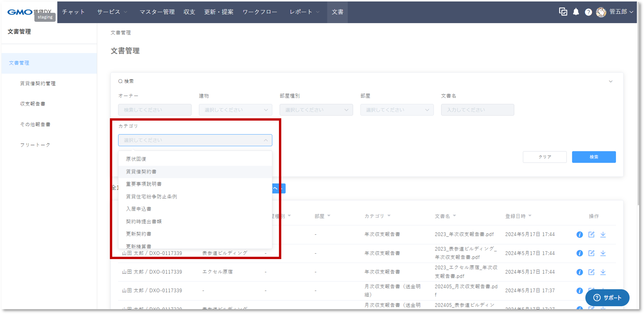Open the notifications bell icon

(576, 12)
